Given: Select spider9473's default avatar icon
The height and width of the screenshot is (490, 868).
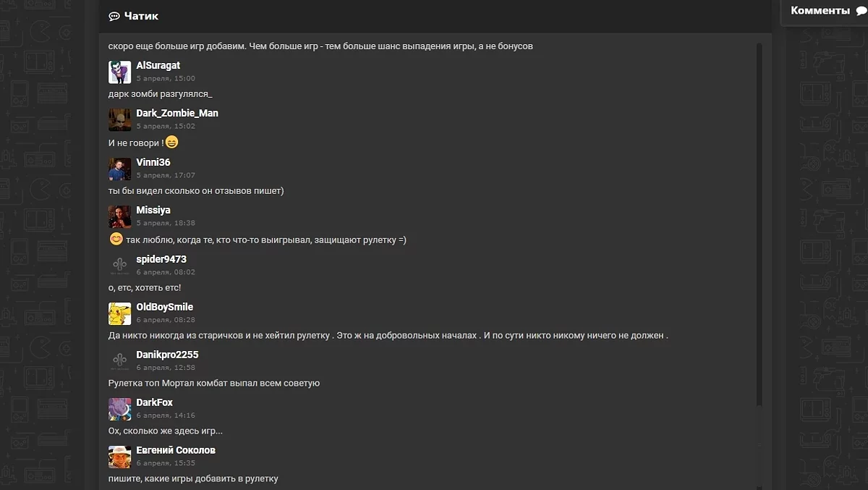Looking at the screenshot, I should (119, 266).
